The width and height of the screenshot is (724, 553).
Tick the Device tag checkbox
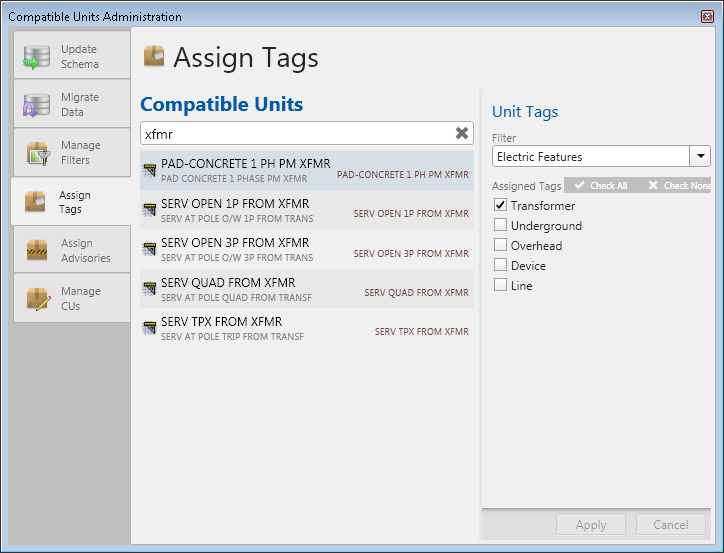pyautogui.click(x=501, y=265)
